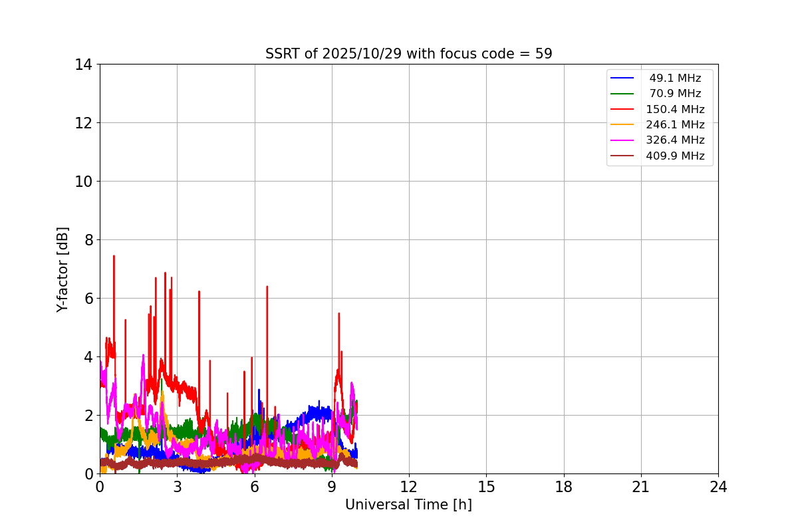Click the tallest red spike near 7.5 dB
The width and height of the screenshot is (798, 532).
(114, 256)
